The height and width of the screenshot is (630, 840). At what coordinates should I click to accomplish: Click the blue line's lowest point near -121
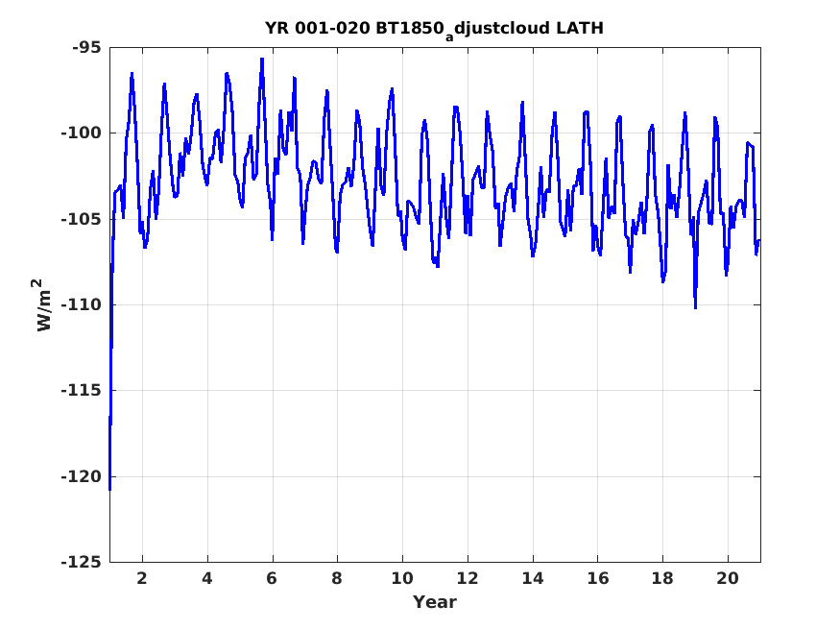(109, 489)
